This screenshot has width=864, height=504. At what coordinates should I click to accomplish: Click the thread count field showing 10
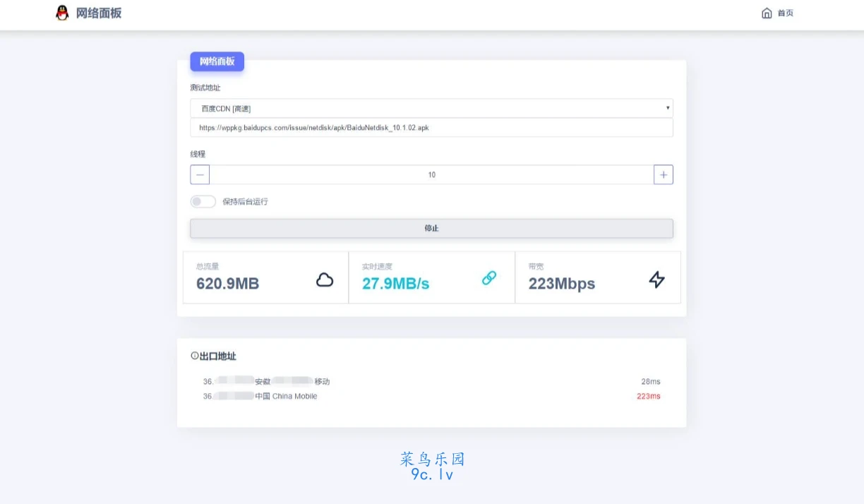pos(431,174)
